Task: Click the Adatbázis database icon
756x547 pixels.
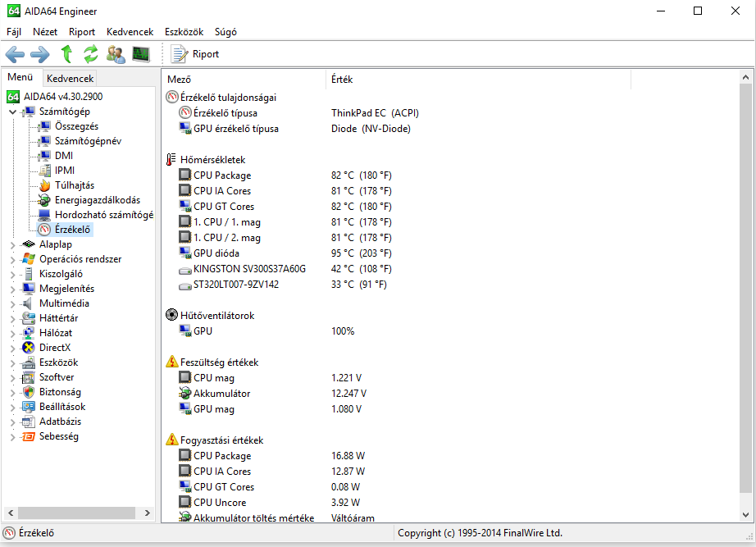Action: click(x=29, y=422)
